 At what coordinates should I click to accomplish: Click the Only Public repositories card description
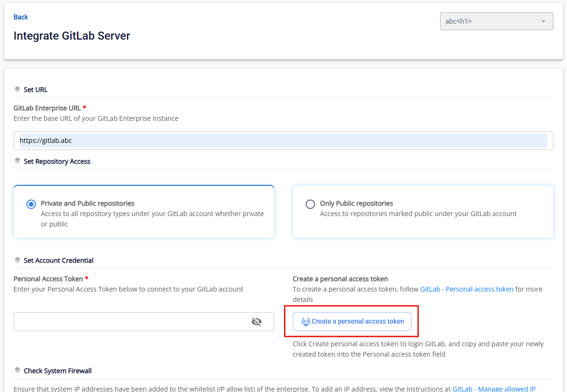click(418, 214)
